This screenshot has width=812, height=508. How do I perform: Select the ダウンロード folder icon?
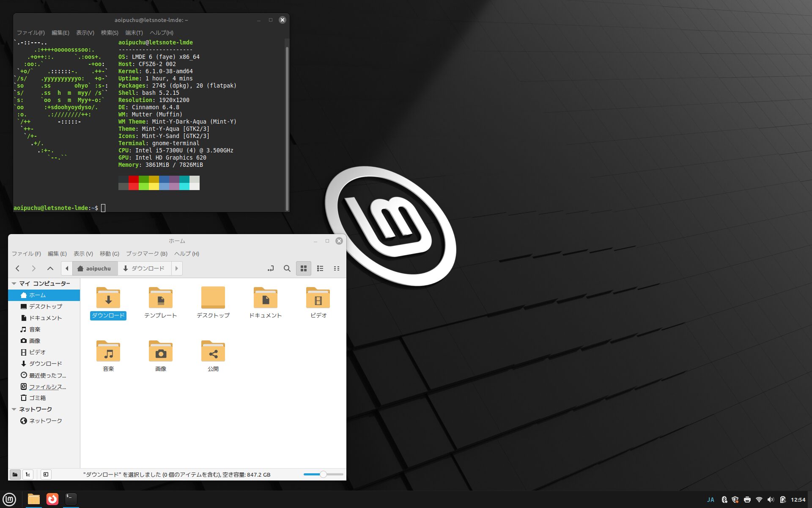click(x=108, y=298)
